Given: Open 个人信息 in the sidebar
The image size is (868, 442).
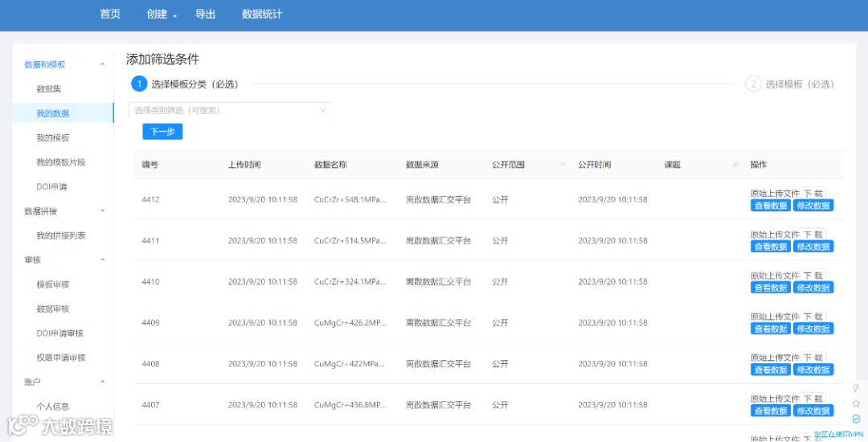Looking at the screenshot, I should click(x=53, y=407).
